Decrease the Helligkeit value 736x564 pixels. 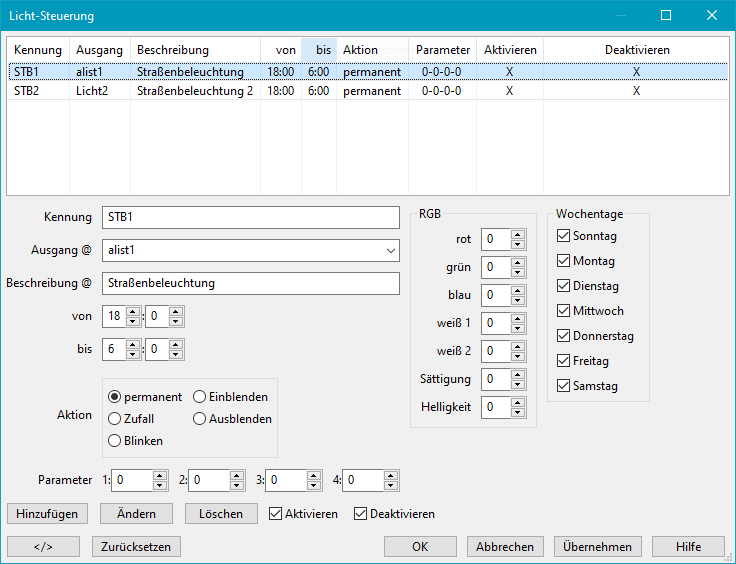click(517, 412)
